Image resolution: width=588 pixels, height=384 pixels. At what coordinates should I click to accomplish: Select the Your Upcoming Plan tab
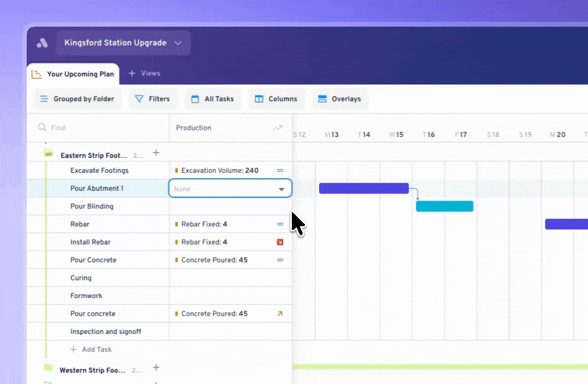click(x=73, y=74)
